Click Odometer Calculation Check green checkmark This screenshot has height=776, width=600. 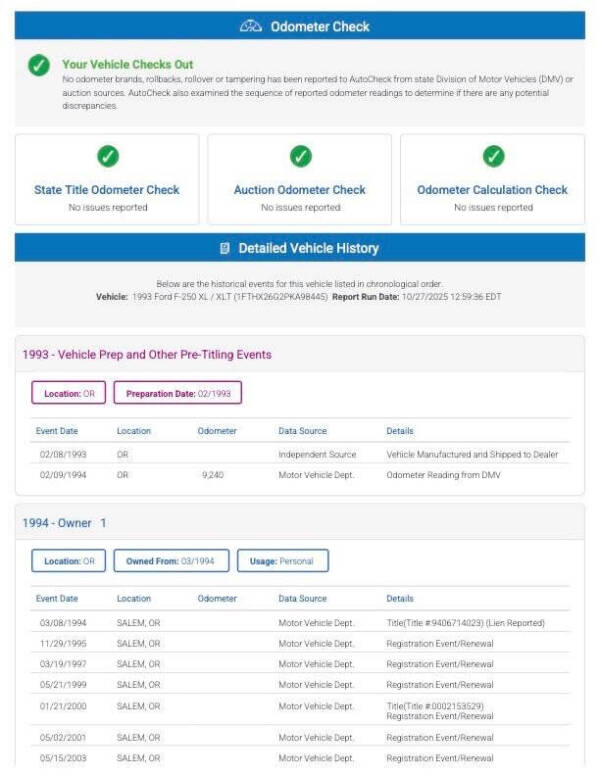492,156
